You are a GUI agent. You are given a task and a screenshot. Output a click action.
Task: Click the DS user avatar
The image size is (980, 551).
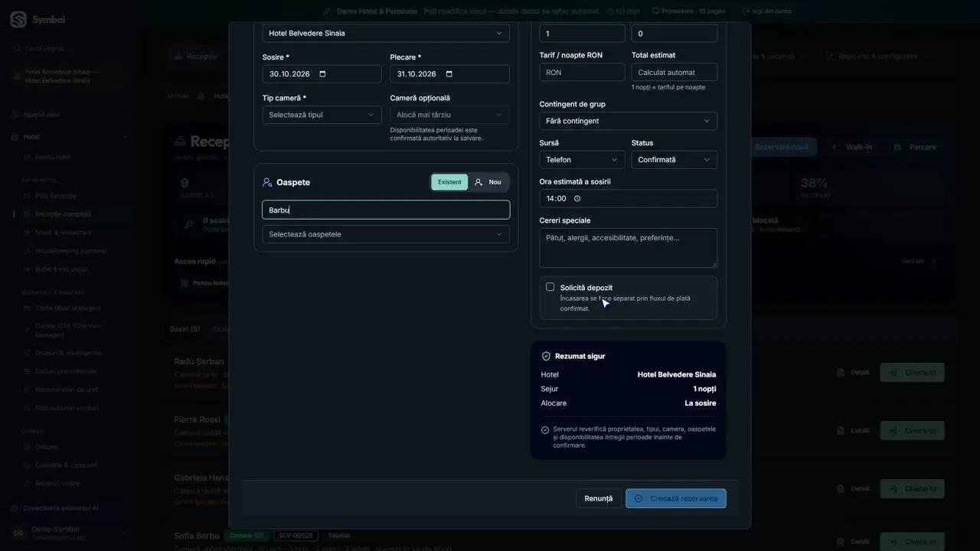pyautogui.click(x=18, y=533)
